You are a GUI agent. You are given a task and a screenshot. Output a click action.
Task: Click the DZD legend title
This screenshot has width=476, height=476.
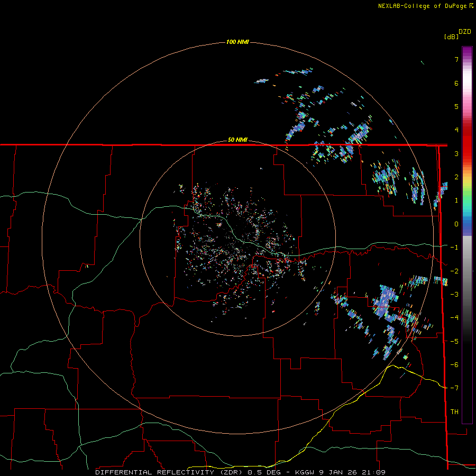click(x=465, y=32)
